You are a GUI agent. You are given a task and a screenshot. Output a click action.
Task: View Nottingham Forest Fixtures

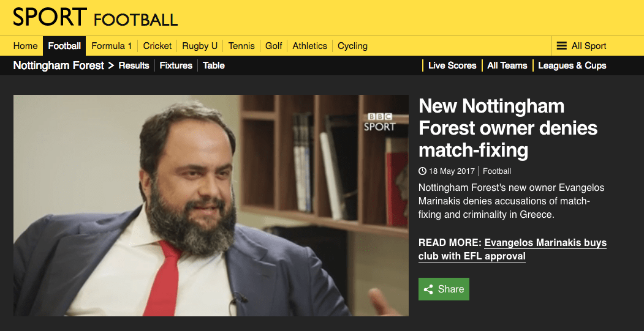(176, 65)
